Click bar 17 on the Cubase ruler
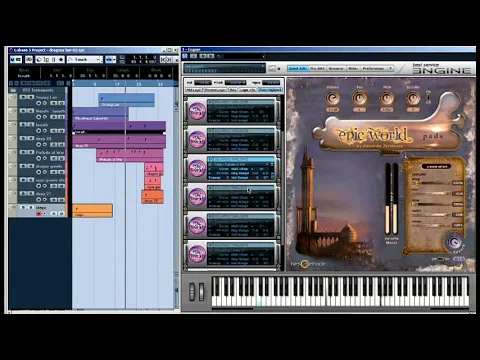The height and width of the screenshot is (360, 480). point(117,84)
